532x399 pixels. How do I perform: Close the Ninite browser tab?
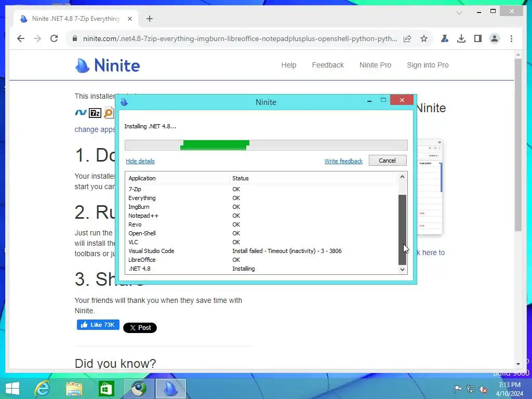click(129, 19)
